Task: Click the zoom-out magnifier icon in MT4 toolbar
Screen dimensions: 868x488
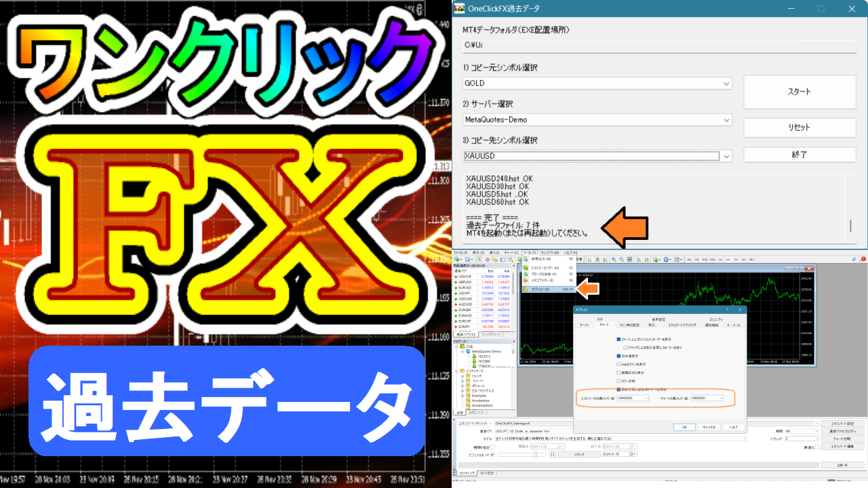Action: coord(622,259)
